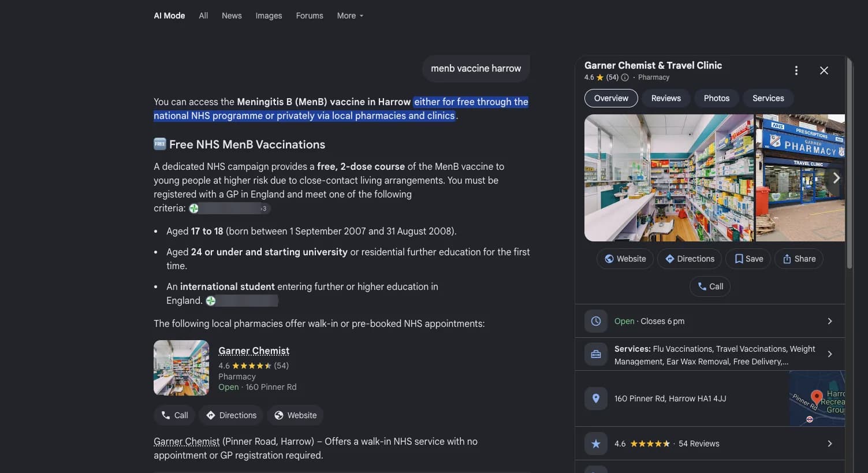868x473 pixels.
Task: Click the pharmacy interior photo in the panel
Action: [x=669, y=178]
